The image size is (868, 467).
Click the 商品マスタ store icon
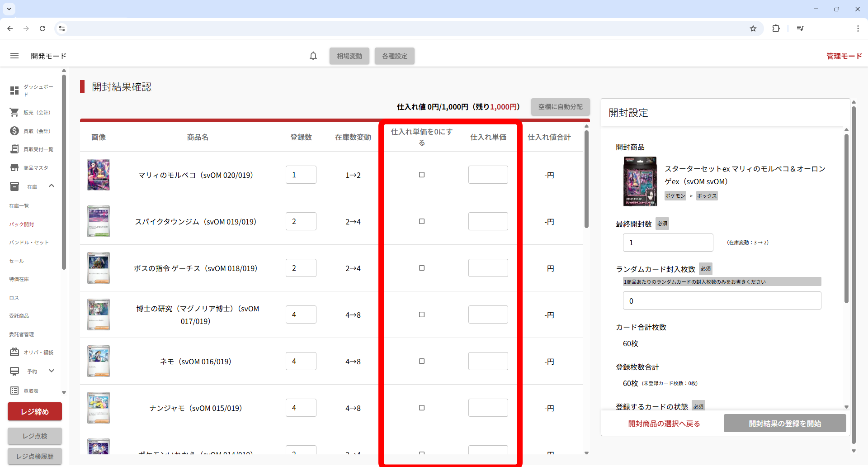coord(14,167)
